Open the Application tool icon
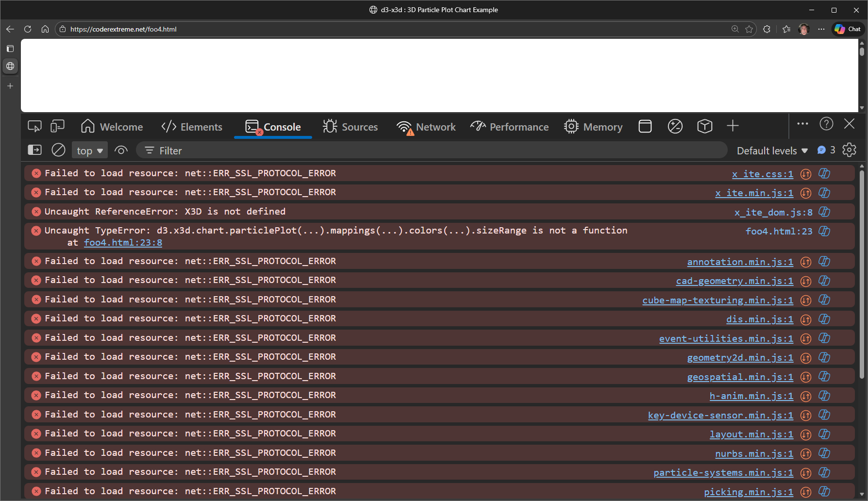Viewport: 868px width, 501px height. coord(645,126)
